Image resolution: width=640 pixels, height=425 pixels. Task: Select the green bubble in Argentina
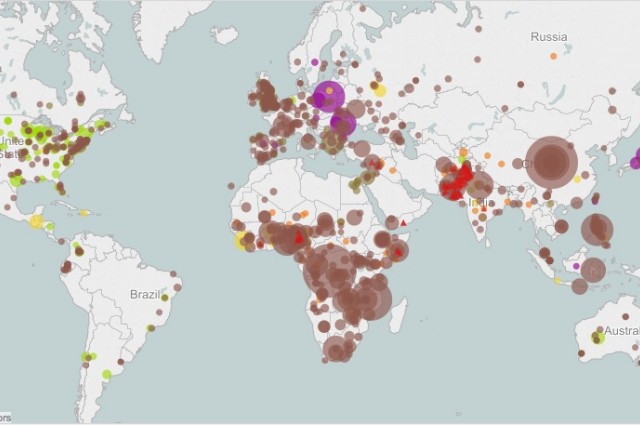tap(107, 375)
